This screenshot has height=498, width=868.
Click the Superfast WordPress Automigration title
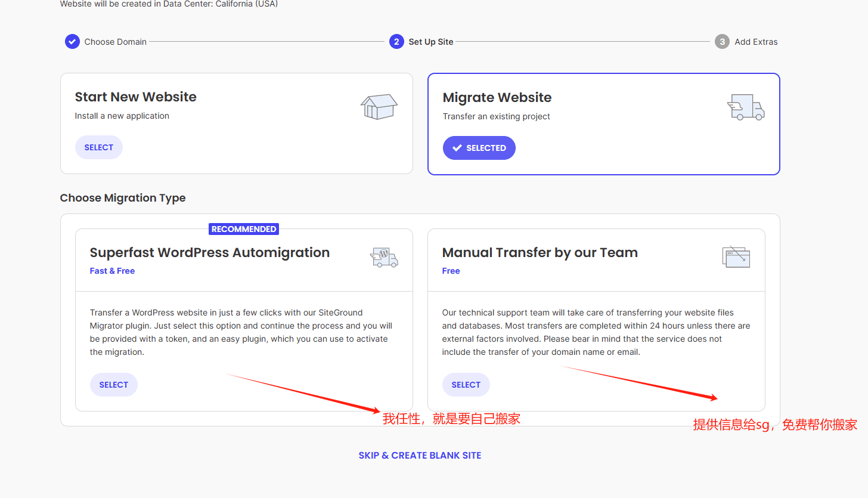pyautogui.click(x=210, y=252)
